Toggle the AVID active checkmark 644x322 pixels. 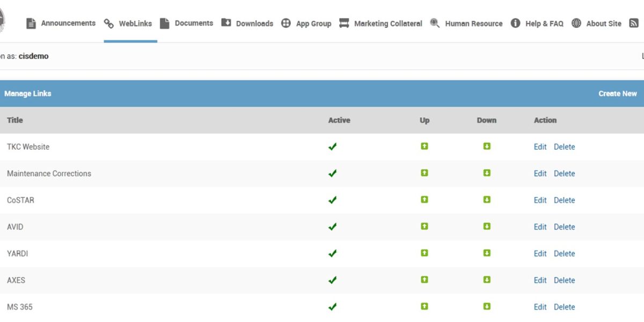(332, 226)
